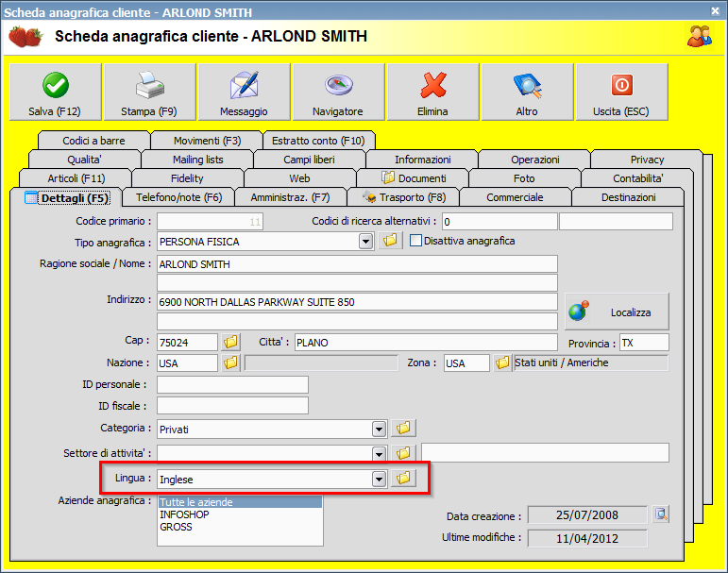Open the Altro options button

click(527, 93)
